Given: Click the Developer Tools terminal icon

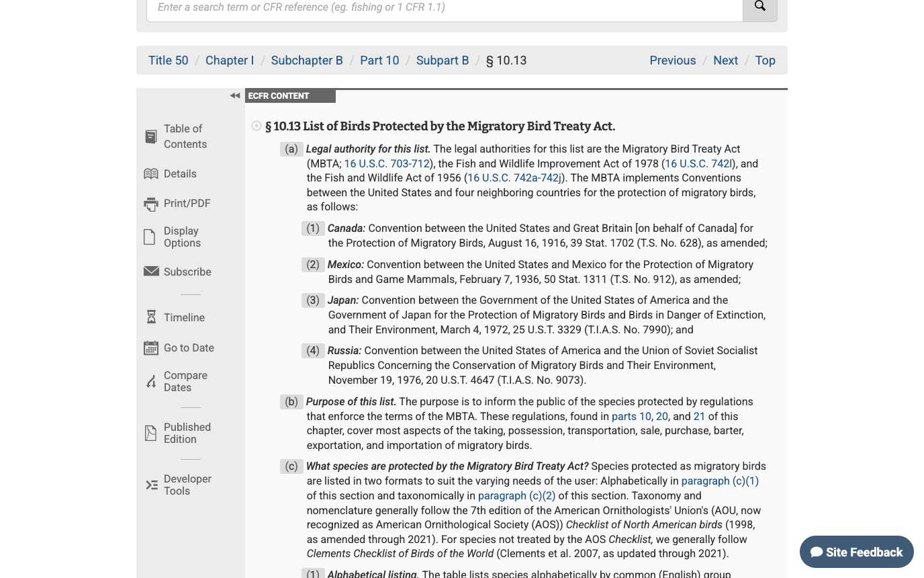Looking at the screenshot, I should [x=152, y=485].
